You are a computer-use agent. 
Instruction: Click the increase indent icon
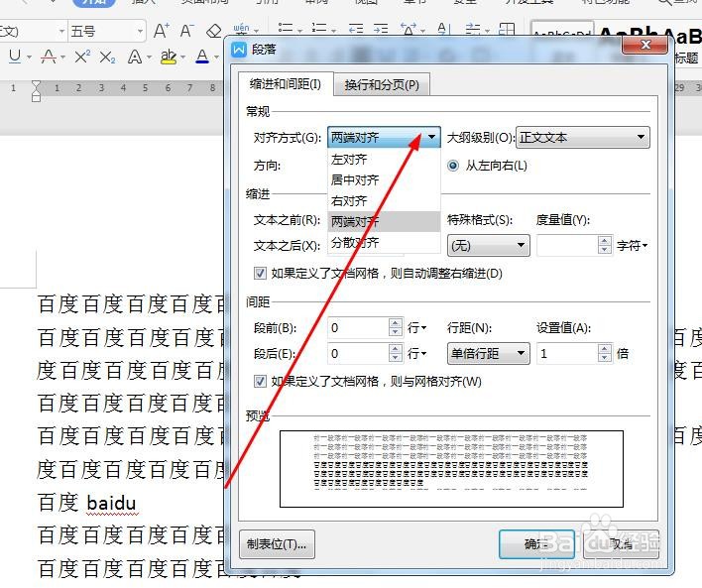click(x=381, y=29)
